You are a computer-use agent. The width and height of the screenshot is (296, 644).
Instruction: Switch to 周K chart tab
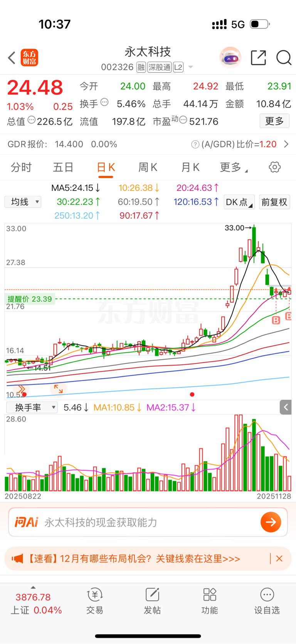tap(148, 167)
